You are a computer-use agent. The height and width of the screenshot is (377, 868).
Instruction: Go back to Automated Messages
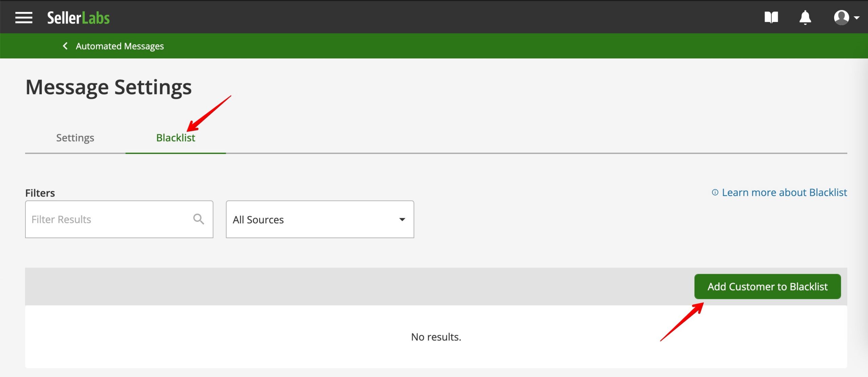tap(120, 46)
